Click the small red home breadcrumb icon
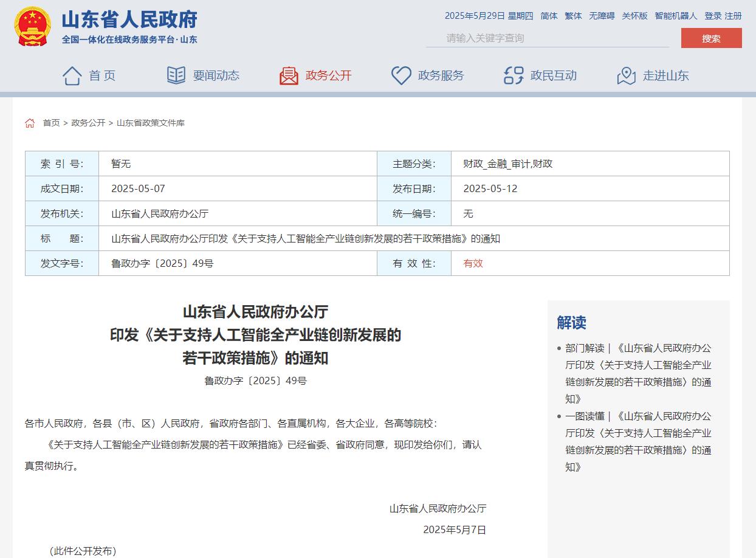 tap(30, 123)
